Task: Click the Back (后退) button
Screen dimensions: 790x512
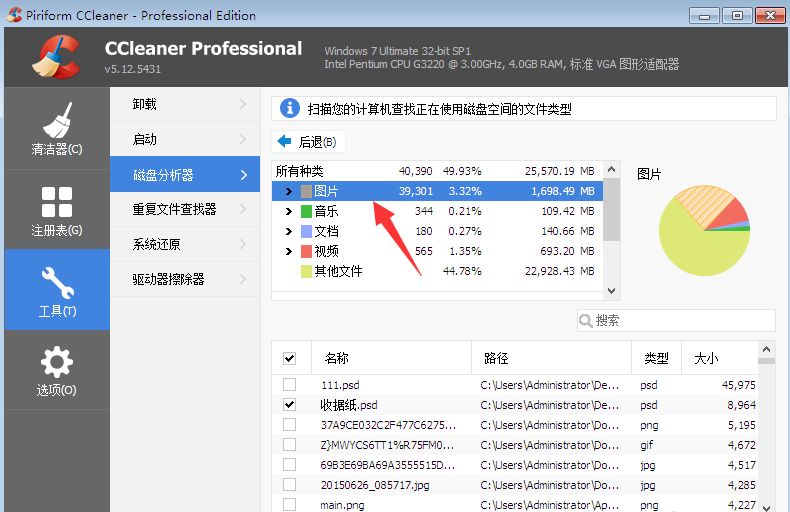Action: coord(308,142)
